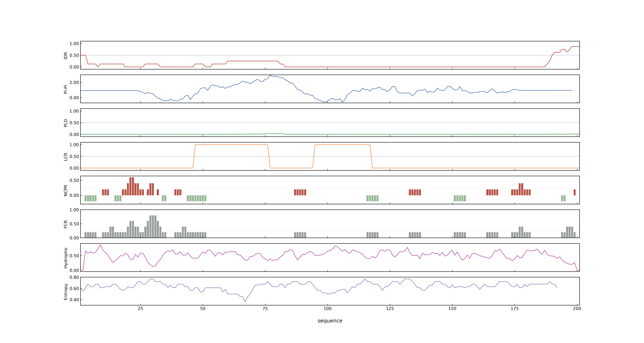Click the x-axis tick label 125
This screenshot has width=644, height=343.
(x=390, y=308)
